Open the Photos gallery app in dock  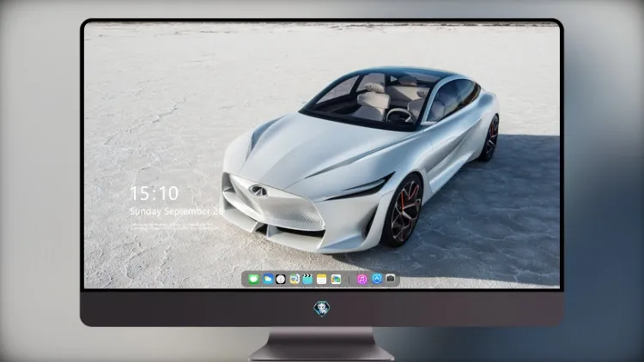coord(336,279)
